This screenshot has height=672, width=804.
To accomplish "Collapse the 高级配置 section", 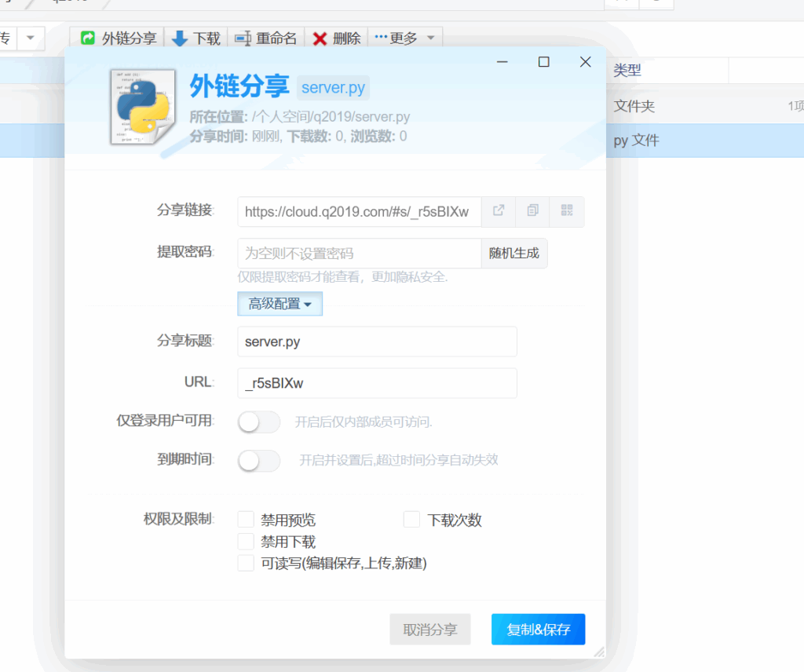I will click(280, 304).
